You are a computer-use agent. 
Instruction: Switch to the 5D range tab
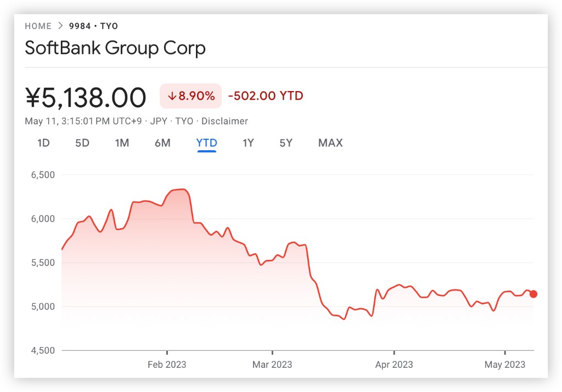[x=82, y=143]
